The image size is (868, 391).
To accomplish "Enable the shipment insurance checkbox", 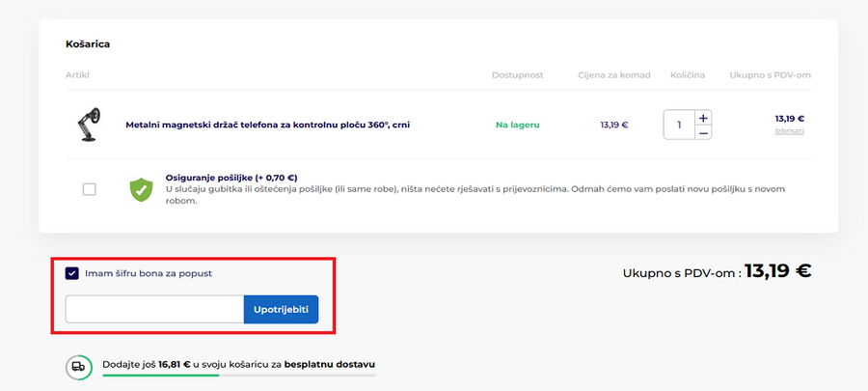I will (x=90, y=189).
